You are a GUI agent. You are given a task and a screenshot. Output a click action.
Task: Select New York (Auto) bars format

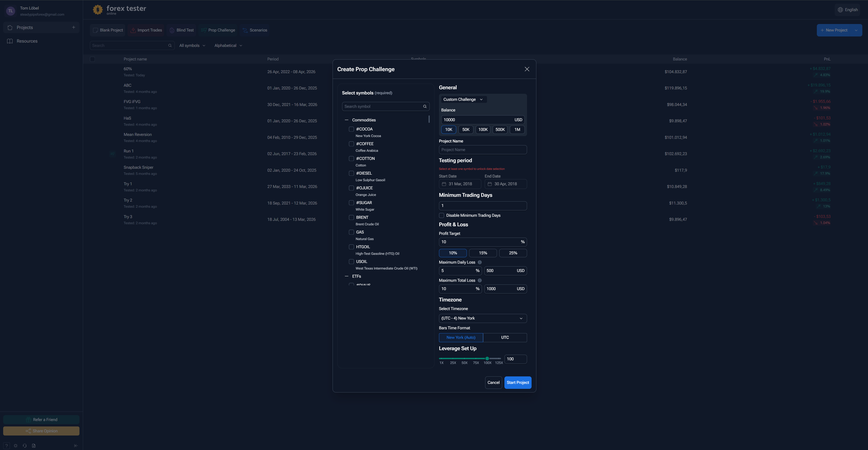[461, 337]
